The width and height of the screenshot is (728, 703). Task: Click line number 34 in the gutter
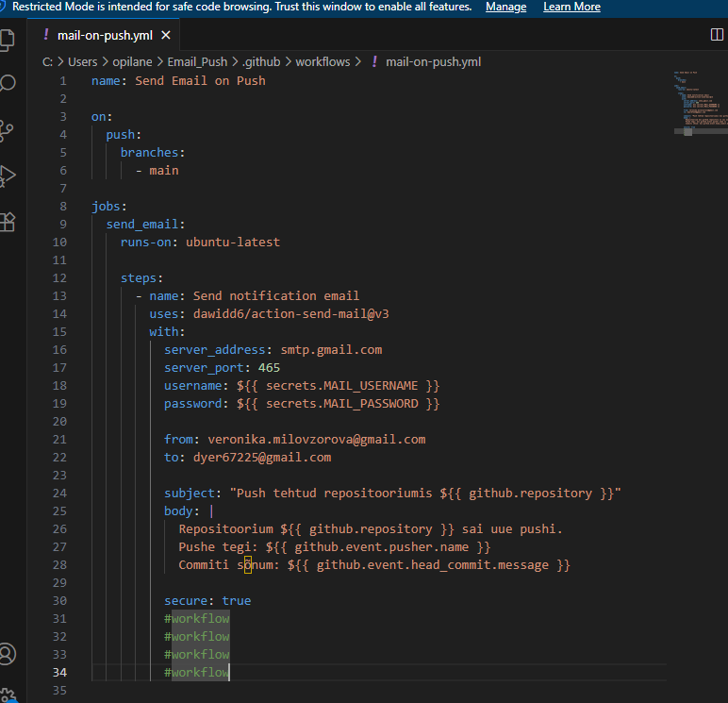60,672
